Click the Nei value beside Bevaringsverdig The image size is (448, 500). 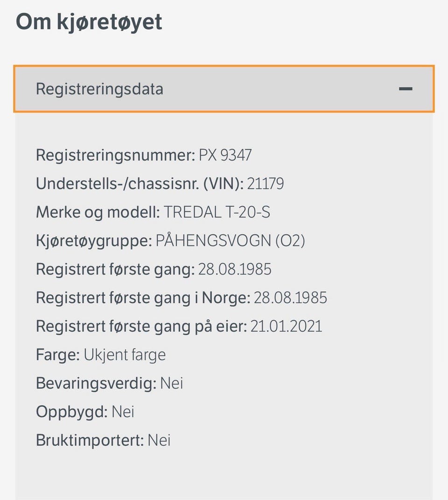pyautogui.click(x=171, y=383)
